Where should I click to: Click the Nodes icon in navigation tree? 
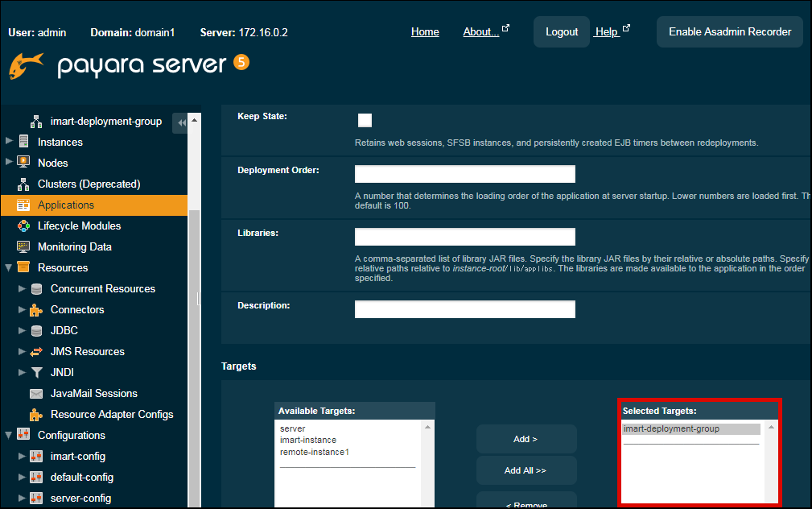click(x=23, y=163)
